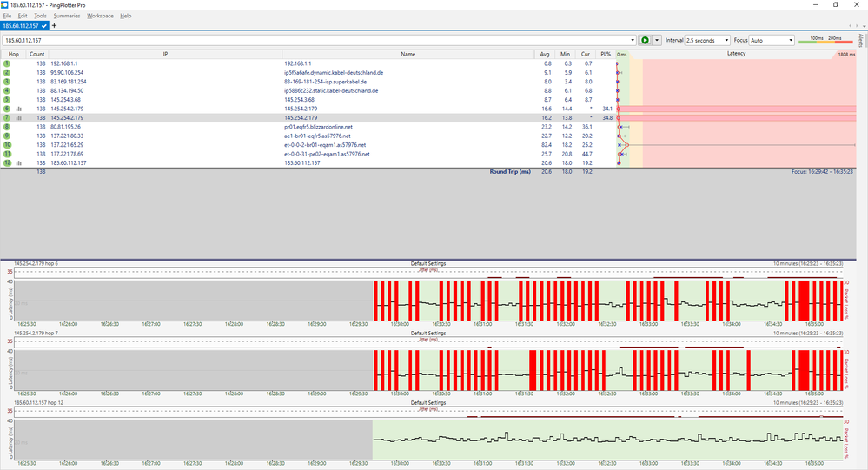Click the new tab plus icon
Screen dimensions: 868x470
click(x=55, y=26)
